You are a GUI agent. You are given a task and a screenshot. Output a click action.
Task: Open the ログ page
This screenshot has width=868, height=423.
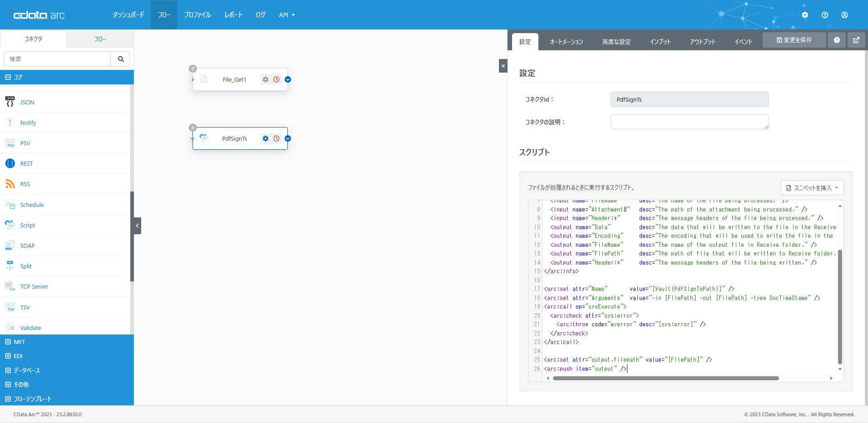coord(261,15)
